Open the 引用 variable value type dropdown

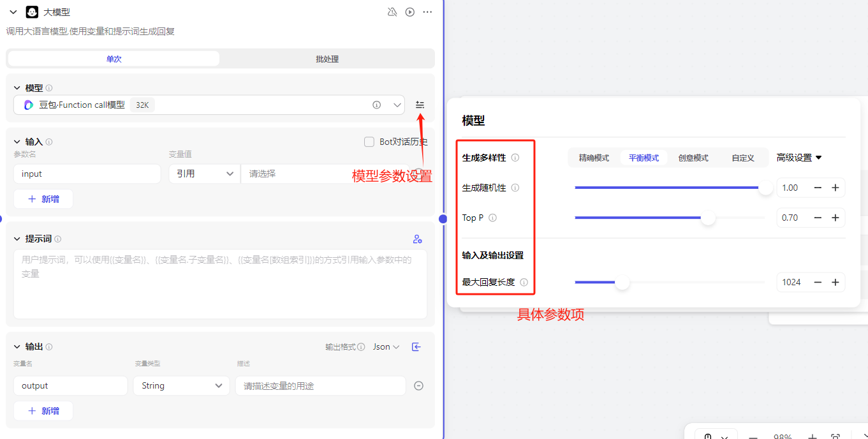click(204, 174)
